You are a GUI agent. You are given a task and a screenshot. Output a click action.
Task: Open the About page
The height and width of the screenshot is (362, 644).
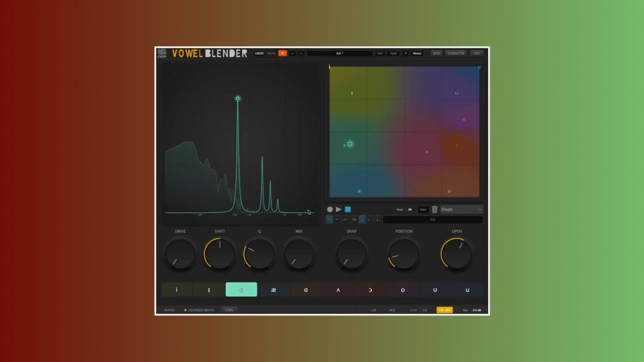tap(417, 53)
